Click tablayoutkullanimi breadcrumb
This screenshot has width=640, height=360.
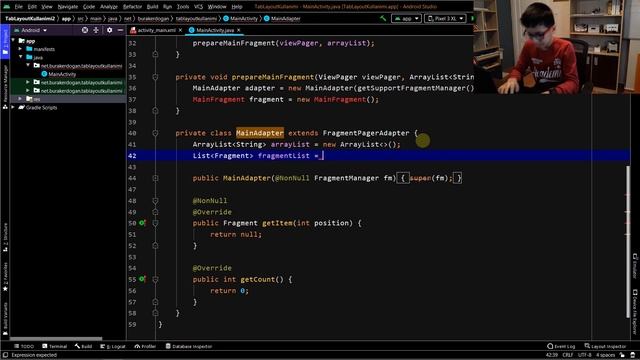196,18
